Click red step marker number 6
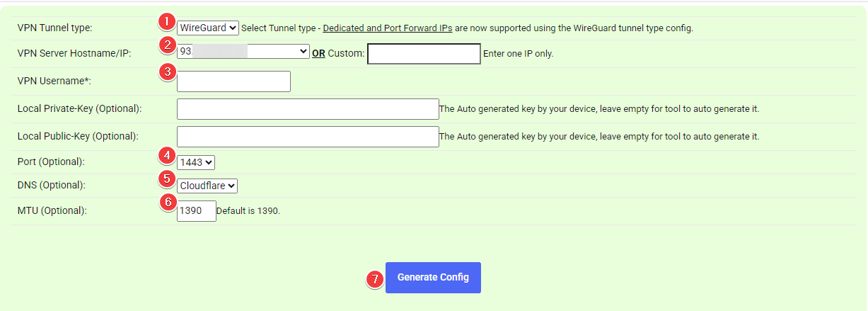This screenshot has width=868, height=311. [x=168, y=202]
